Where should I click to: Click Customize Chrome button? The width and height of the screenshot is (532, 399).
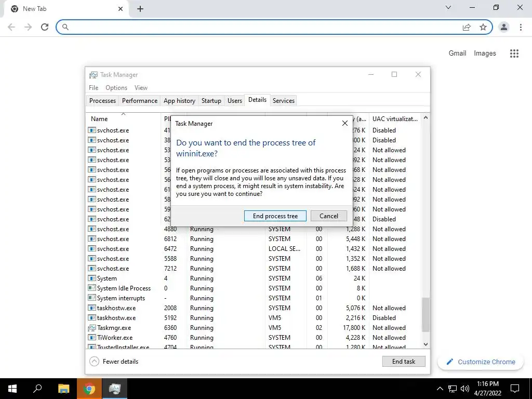pos(481,362)
